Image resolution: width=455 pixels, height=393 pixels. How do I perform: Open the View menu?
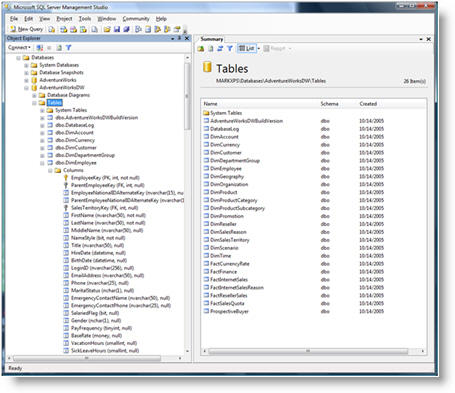[44, 19]
